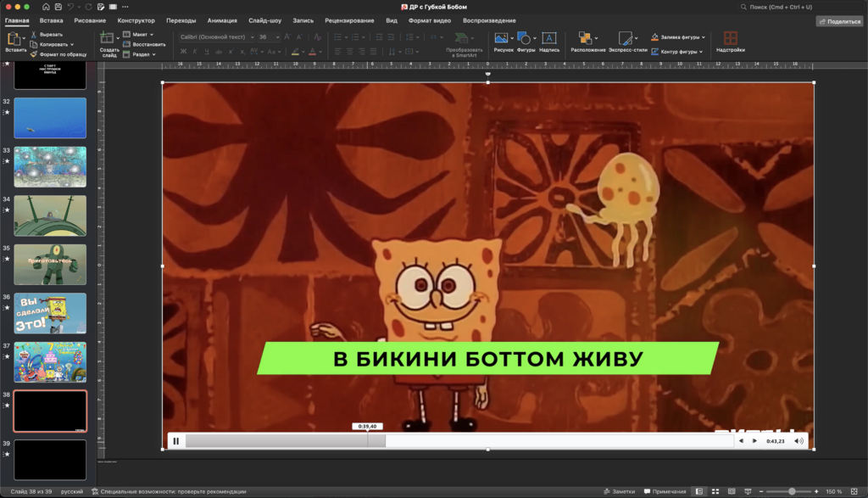Step video forward one frame
868x498 pixels.
pyautogui.click(x=754, y=441)
